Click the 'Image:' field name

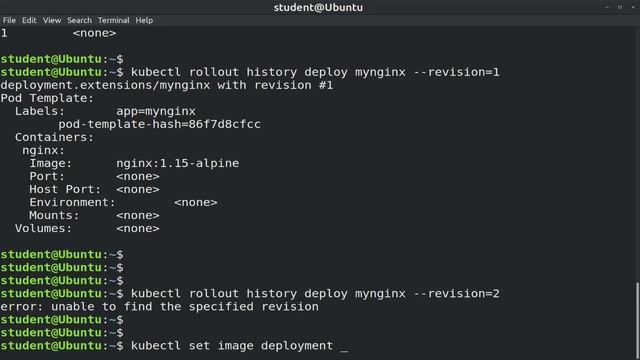pyautogui.click(x=51, y=163)
